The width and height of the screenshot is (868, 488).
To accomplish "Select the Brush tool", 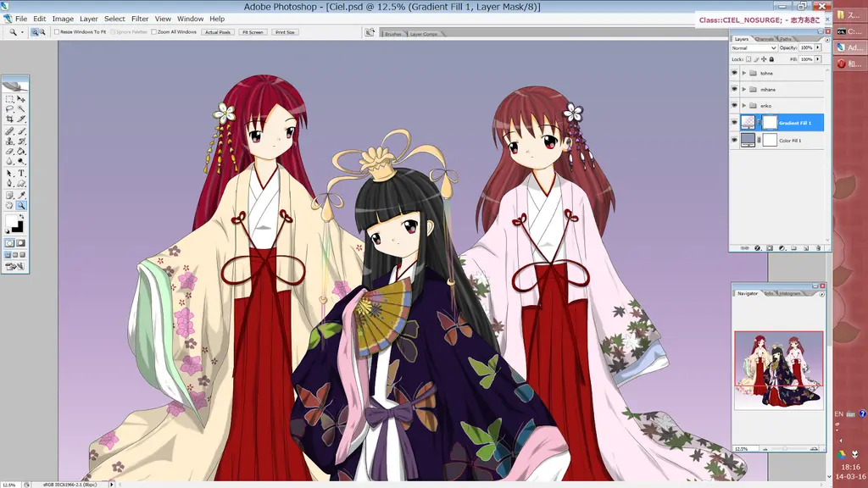I will click(21, 131).
